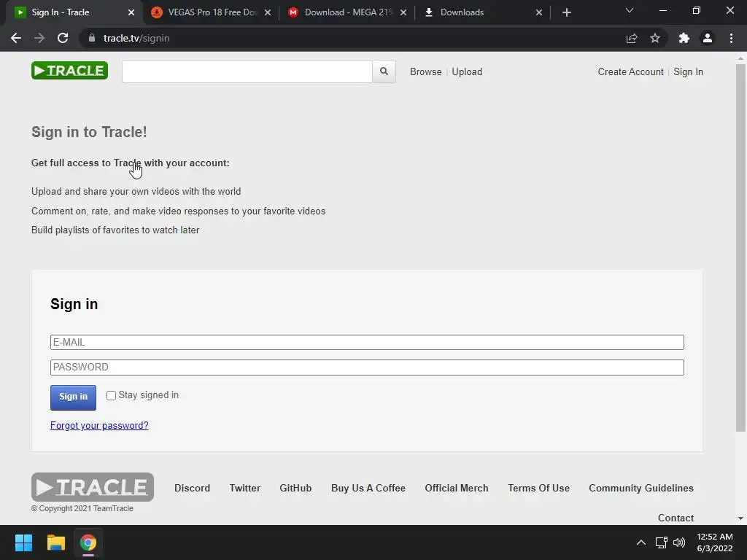Click the address bar URL tracle.tv/signin
747x560 pixels.
[136, 38]
